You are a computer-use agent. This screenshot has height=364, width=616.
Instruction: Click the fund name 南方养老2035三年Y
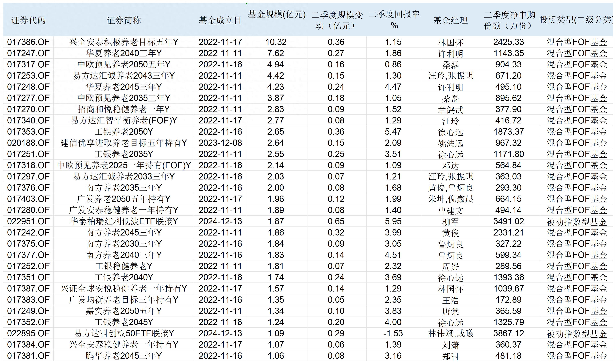[124, 188]
